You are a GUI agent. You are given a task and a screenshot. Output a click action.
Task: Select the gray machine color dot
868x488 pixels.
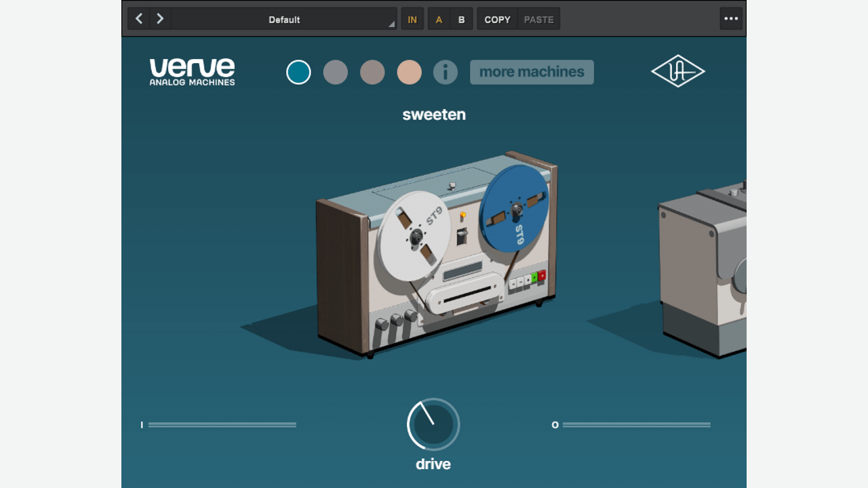pos(336,72)
